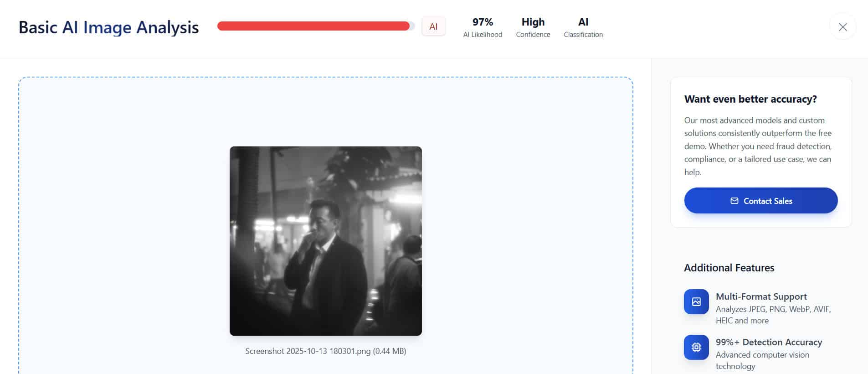This screenshot has width=868, height=374.
Task: Click the 97% AI Likelihood statistic
Action: click(483, 27)
